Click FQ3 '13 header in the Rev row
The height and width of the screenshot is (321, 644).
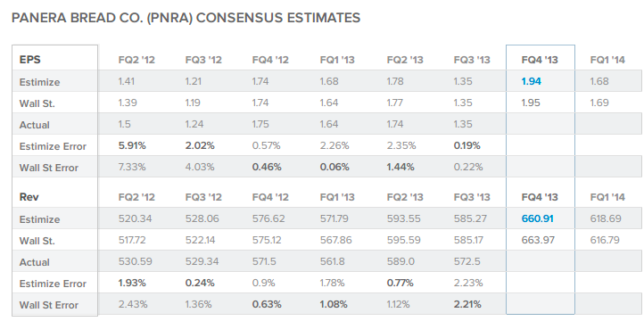click(x=472, y=197)
